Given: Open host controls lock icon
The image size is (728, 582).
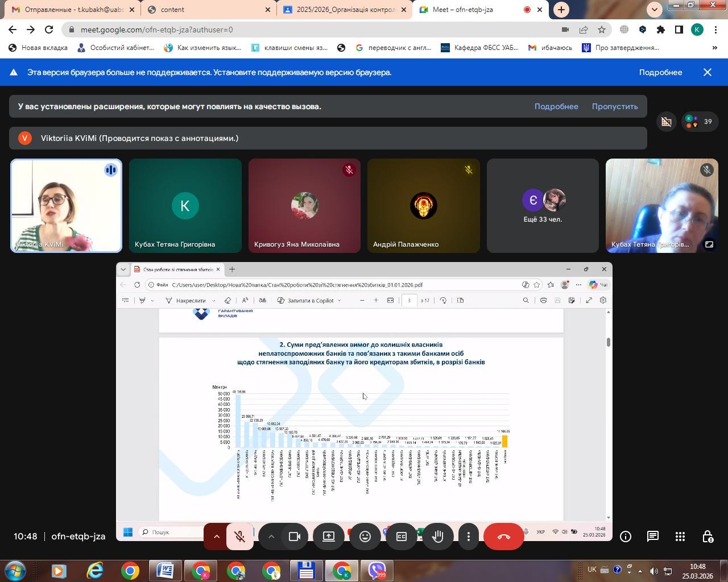Looking at the screenshot, I should pos(708,537).
